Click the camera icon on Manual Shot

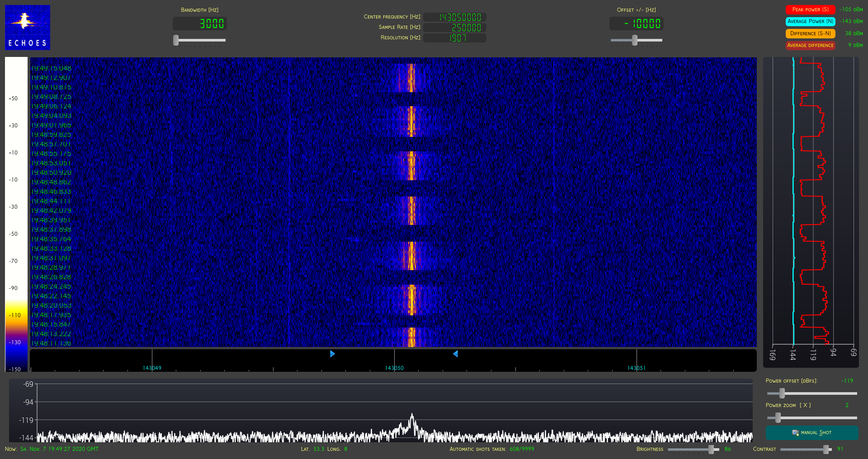click(796, 433)
